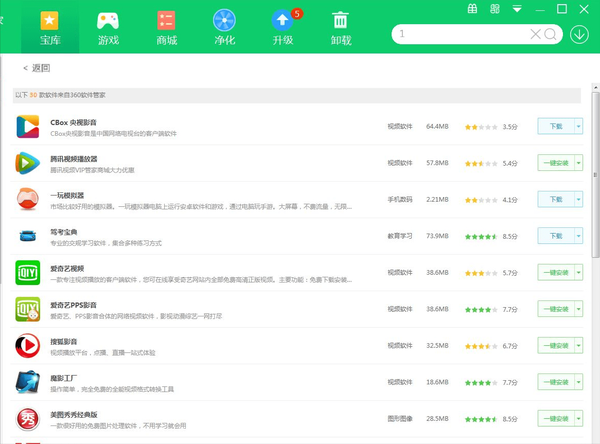Click the star rating of 驾考宝典
600x444 pixels.
pyautogui.click(x=481, y=237)
